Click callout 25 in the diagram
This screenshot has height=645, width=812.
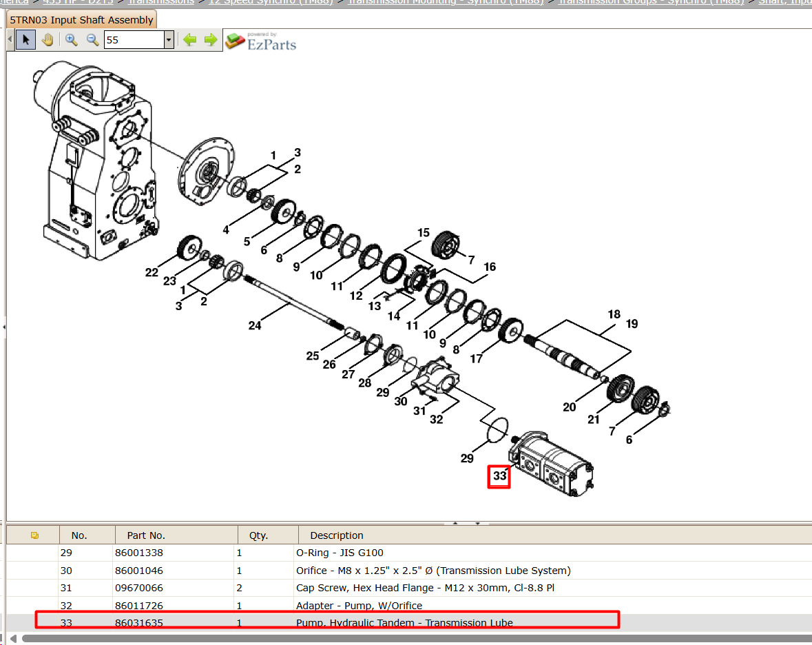coord(312,356)
